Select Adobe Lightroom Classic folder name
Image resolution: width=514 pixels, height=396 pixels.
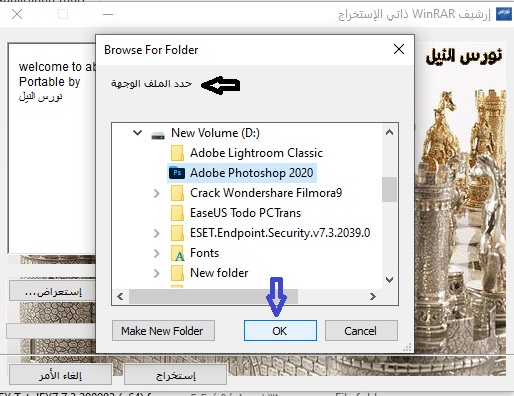[x=256, y=153]
